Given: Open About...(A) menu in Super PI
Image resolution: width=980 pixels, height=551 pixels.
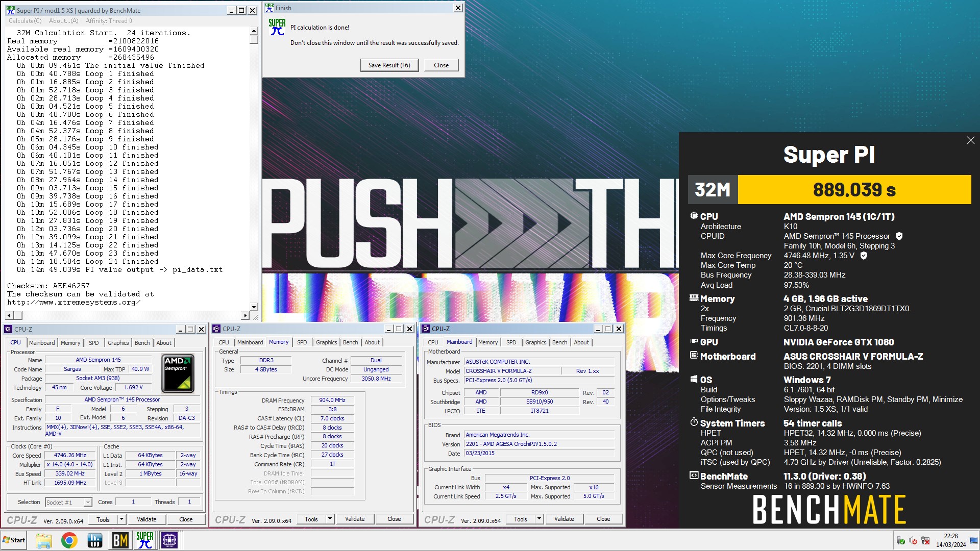Looking at the screenshot, I should click(64, 21).
